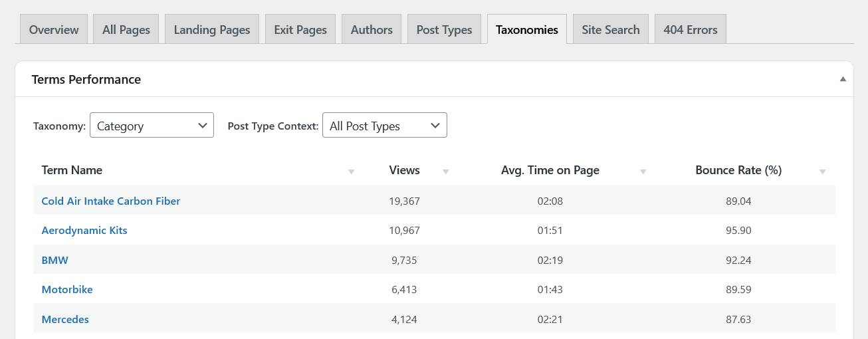Go to the Exit Pages tab
This screenshot has width=868, height=339.
click(x=300, y=29)
